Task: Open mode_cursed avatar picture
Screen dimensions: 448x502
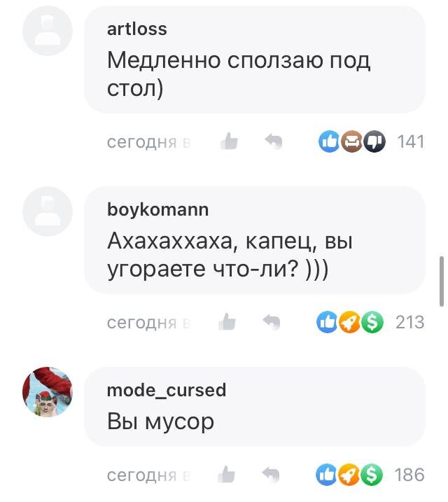Action: (x=48, y=392)
